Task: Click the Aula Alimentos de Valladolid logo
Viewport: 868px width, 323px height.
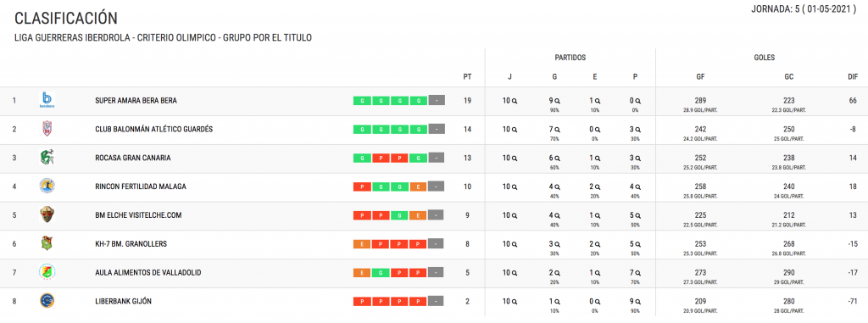Action: (x=47, y=273)
